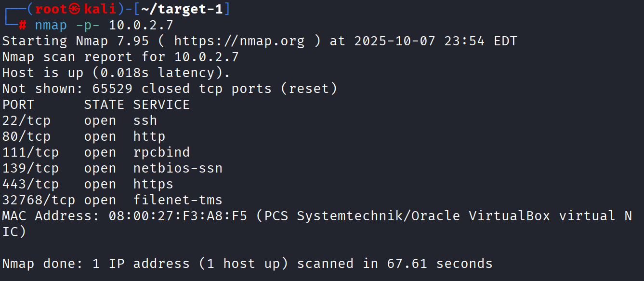Click the ~/target-1 directory path in prompt
Image resolution: width=644 pixels, height=281 pixels.
point(182,9)
